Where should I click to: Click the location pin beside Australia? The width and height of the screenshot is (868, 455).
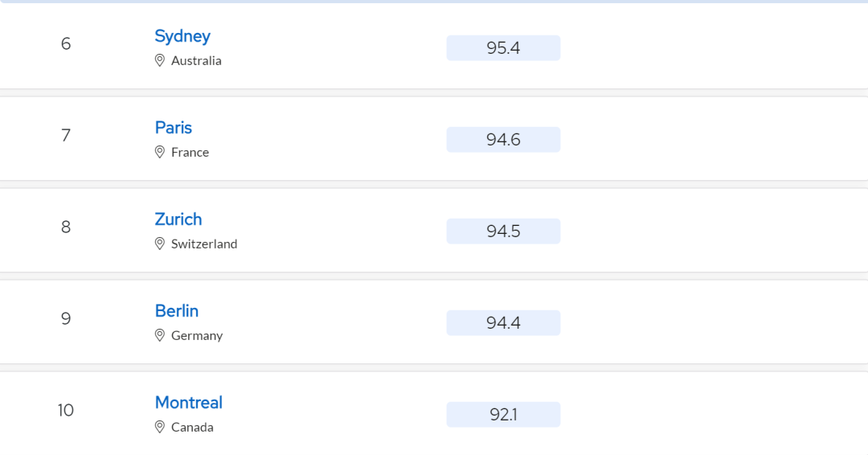point(159,60)
